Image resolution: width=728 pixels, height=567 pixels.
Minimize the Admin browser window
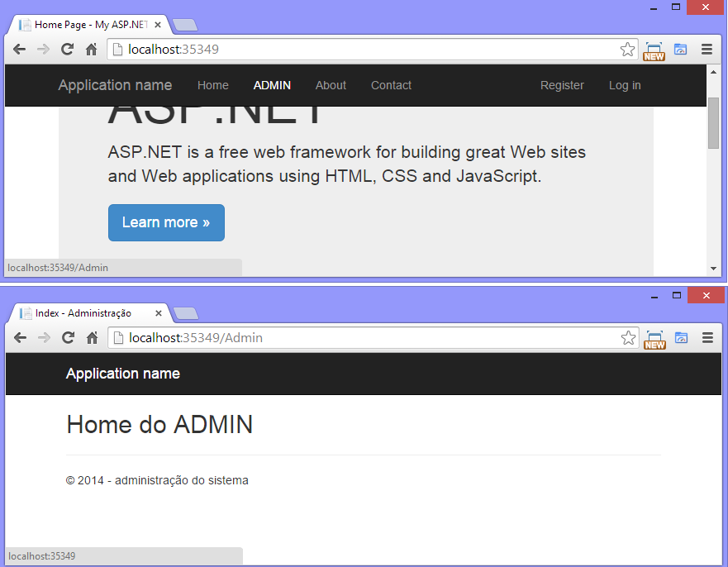tap(654, 297)
